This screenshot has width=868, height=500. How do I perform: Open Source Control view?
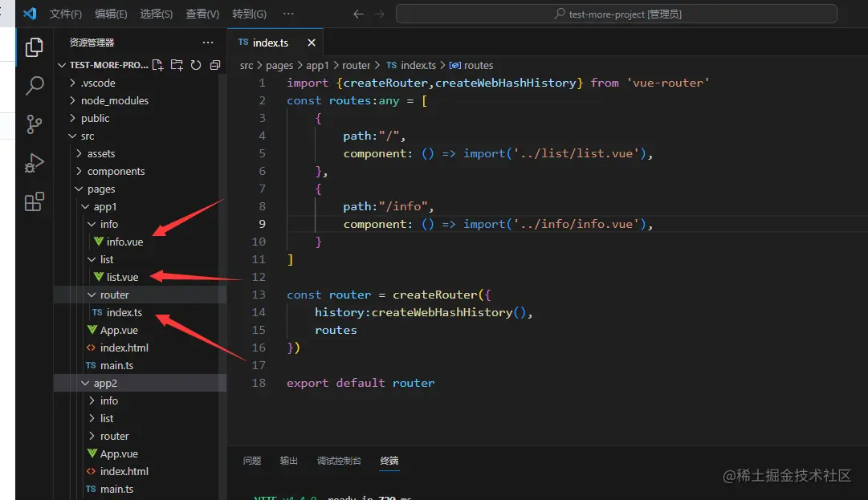(x=35, y=124)
